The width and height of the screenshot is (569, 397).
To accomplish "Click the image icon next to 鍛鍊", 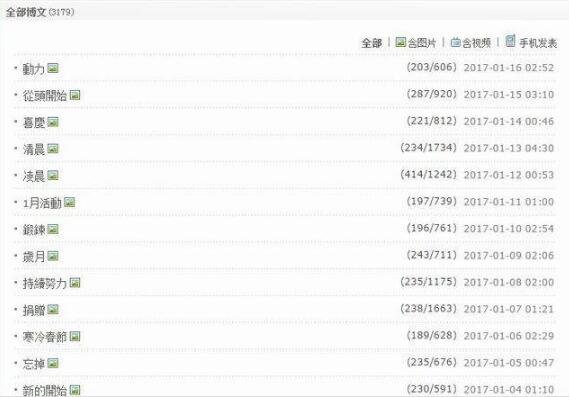I will click(53, 229).
